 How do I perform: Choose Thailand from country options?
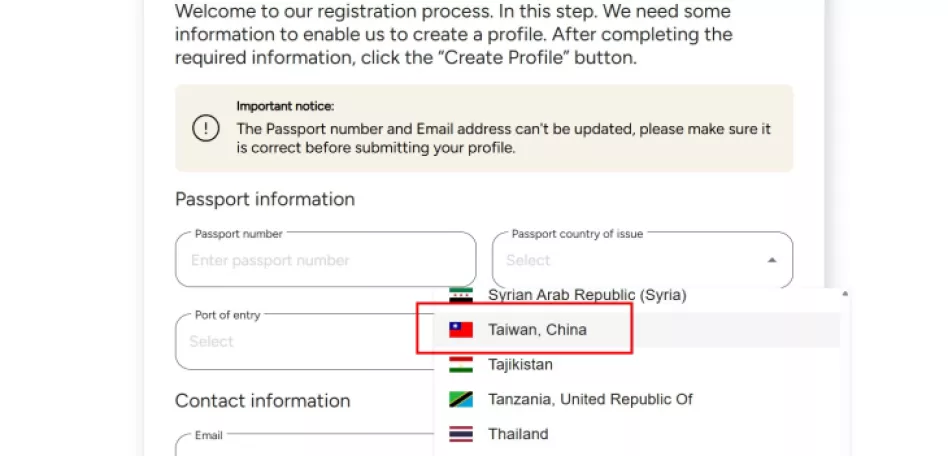point(637,434)
